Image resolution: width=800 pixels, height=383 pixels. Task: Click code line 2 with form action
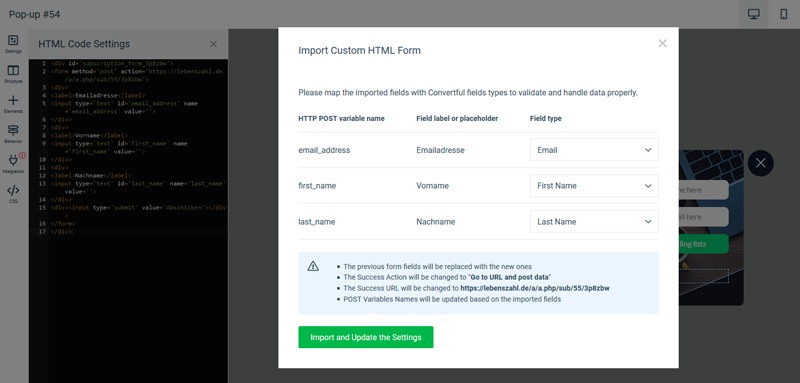pos(137,75)
